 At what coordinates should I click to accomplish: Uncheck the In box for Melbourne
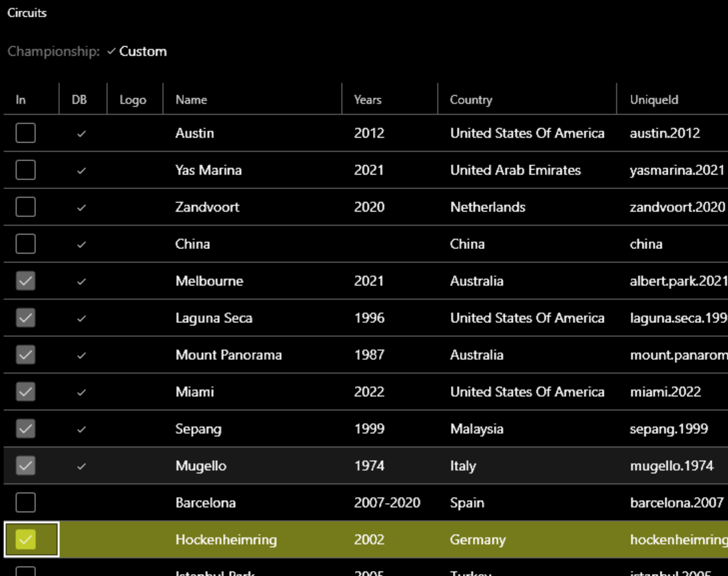(x=25, y=281)
